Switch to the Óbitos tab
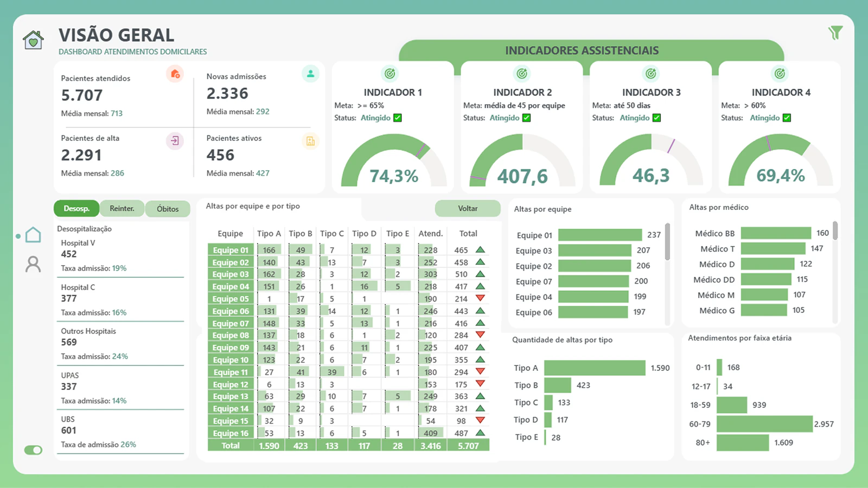The image size is (868, 488). click(x=168, y=209)
